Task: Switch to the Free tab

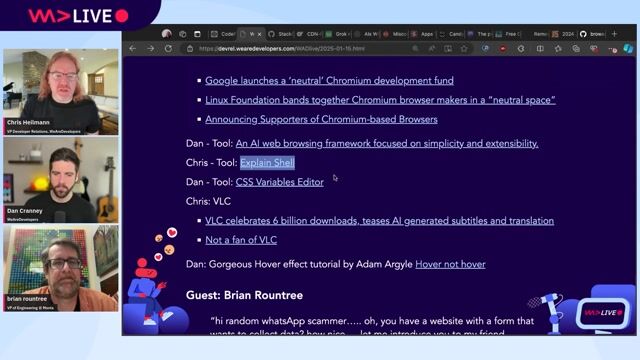Action: coord(507,34)
